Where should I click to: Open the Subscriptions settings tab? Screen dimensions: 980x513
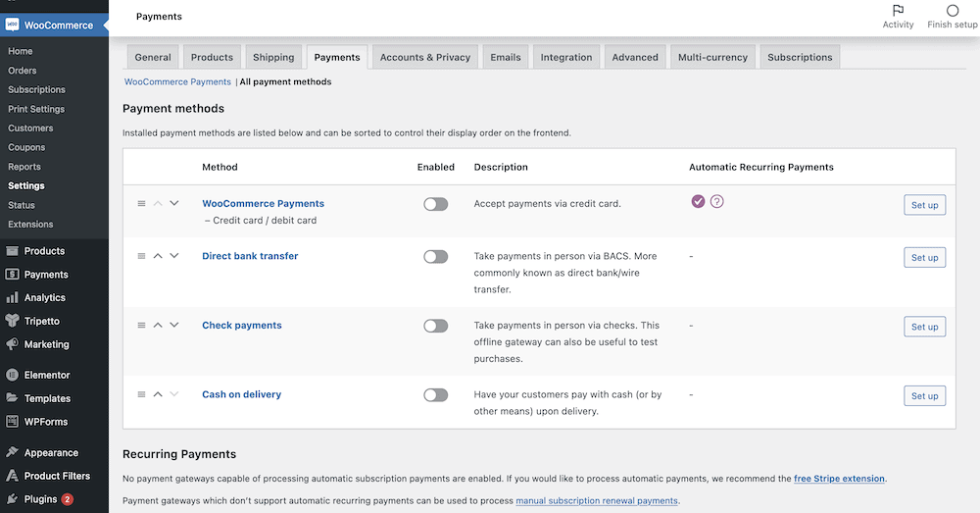[800, 57]
